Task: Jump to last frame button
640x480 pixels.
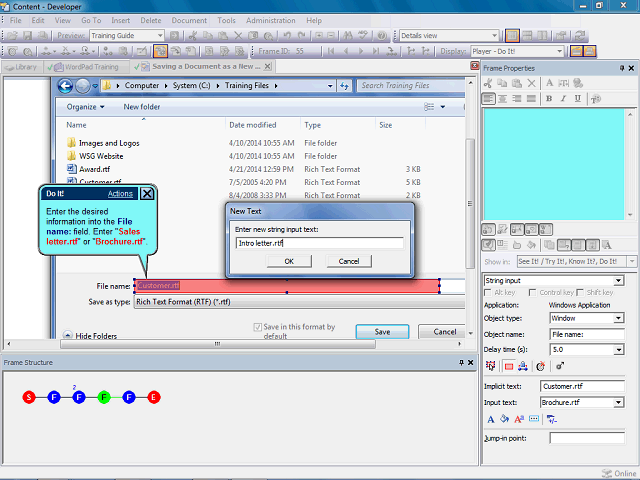Action: tap(376, 51)
